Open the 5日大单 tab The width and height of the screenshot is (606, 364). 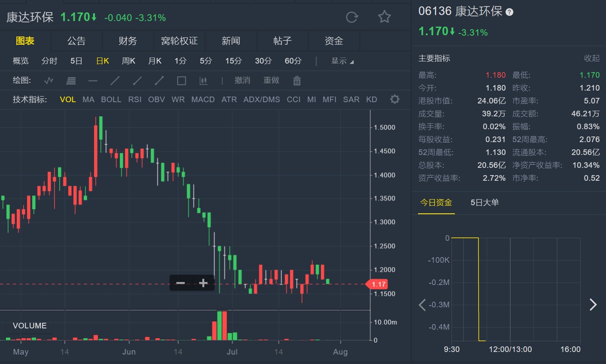point(485,203)
